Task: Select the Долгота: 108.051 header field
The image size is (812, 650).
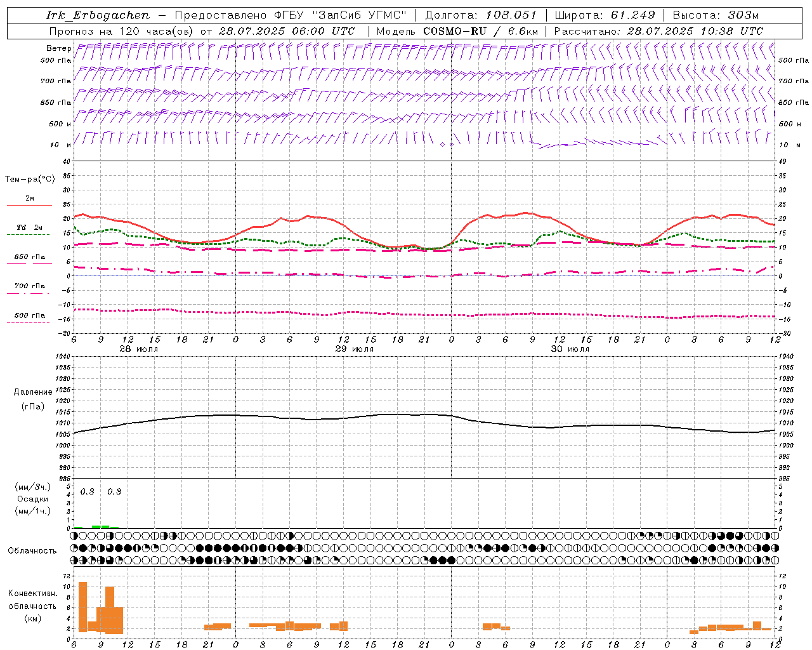Action: point(480,15)
